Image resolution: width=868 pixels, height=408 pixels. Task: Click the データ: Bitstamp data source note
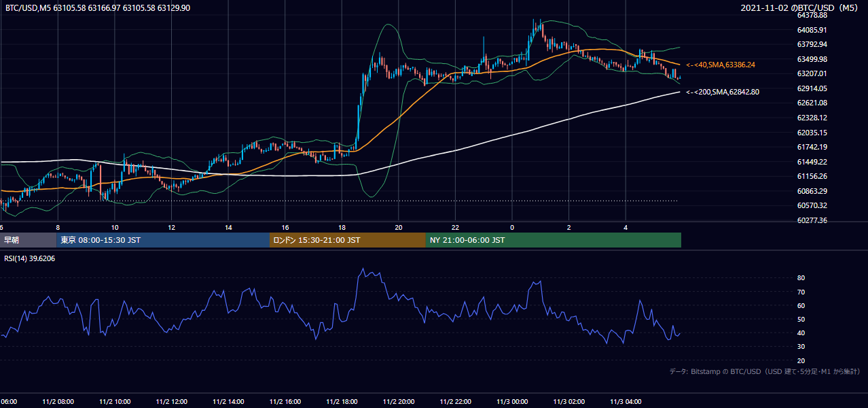[x=765, y=371]
